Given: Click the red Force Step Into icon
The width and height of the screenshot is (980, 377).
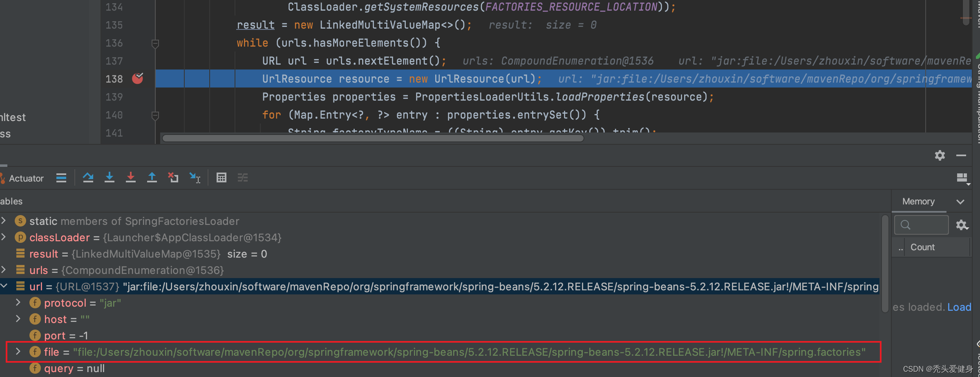Looking at the screenshot, I should click(130, 177).
